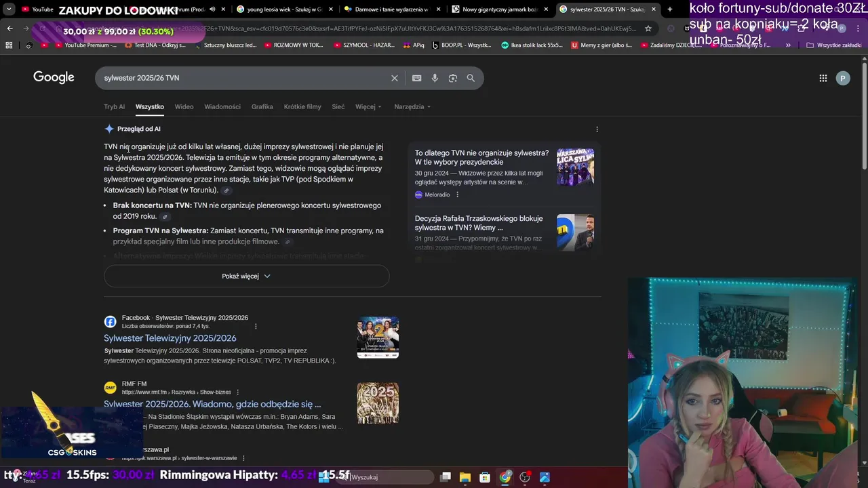This screenshot has width=868, height=488.
Task: Expand the Narzędzia tools dropdown
Action: [412, 107]
